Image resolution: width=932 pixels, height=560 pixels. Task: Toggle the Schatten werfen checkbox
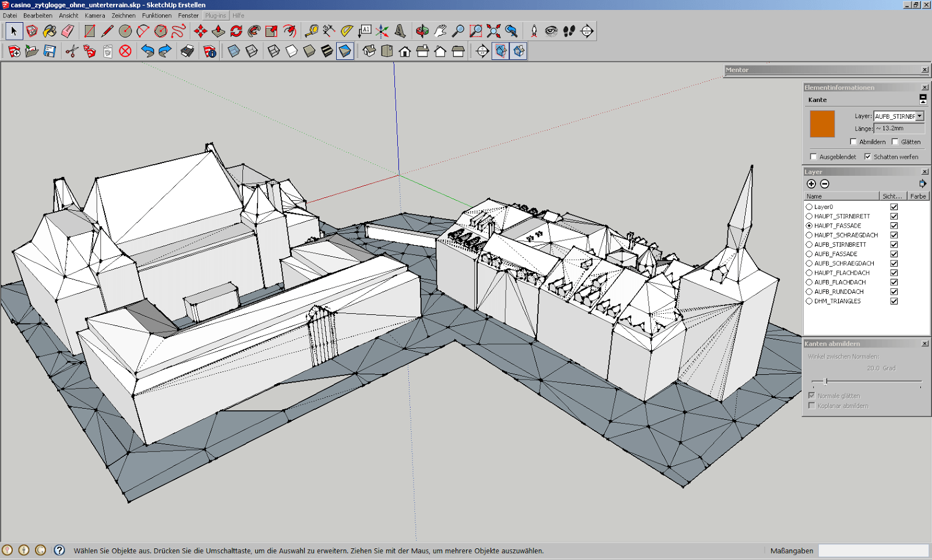click(x=867, y=157)
